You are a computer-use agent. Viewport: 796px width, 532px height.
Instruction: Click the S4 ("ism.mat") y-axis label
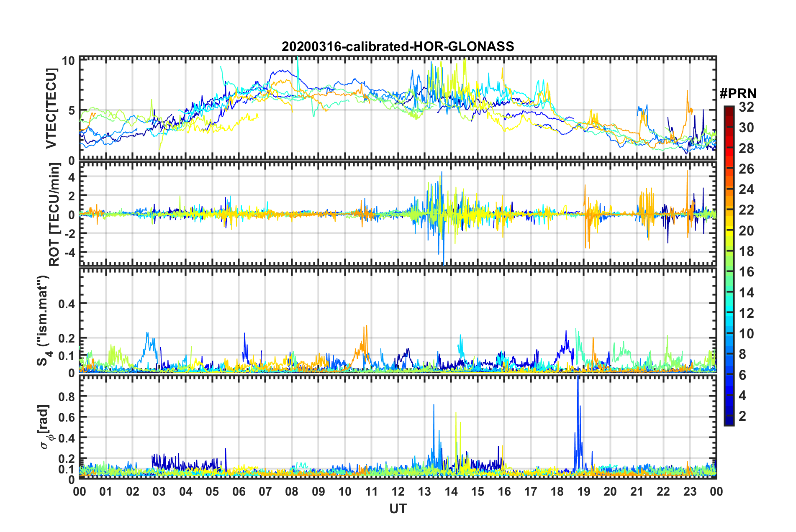coord(43,320)
